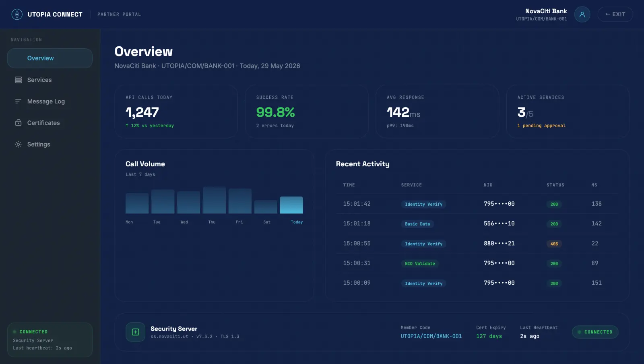Click the timestamp 15:00:31

(x=357, y=263)
